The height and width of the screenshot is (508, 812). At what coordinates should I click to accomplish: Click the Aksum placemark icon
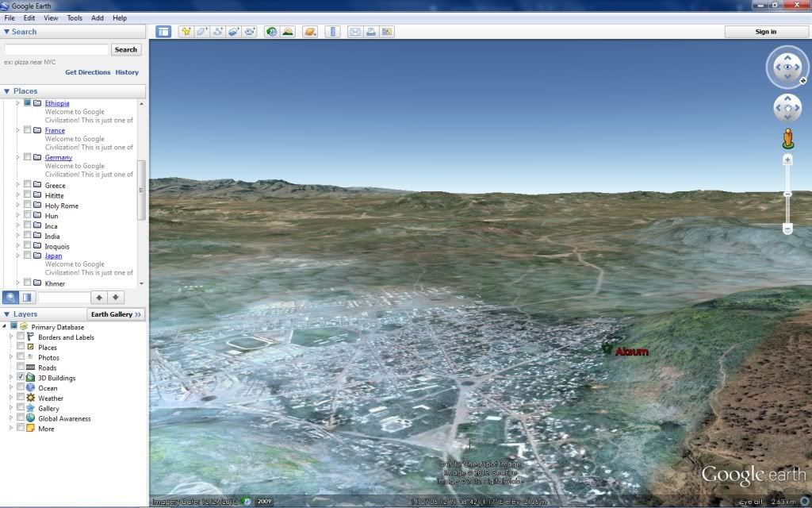[607, 348]
